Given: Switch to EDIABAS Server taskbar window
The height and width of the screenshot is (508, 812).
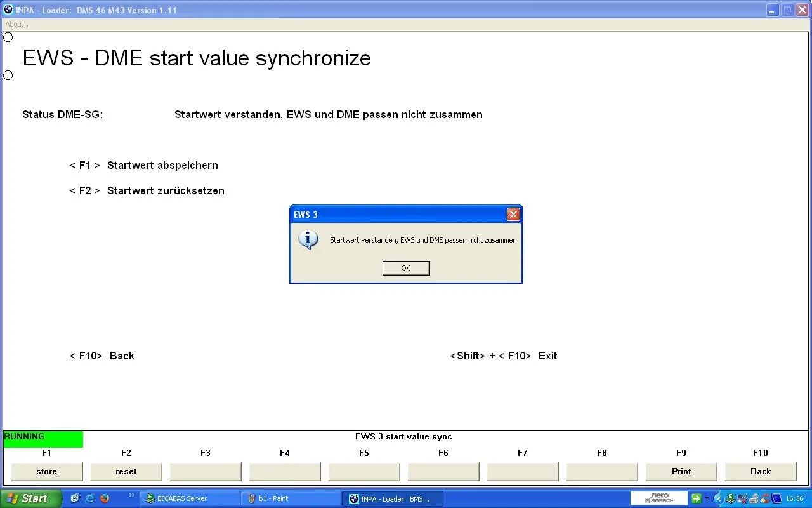Looking at the screenshot, I should tap(190, 498).
